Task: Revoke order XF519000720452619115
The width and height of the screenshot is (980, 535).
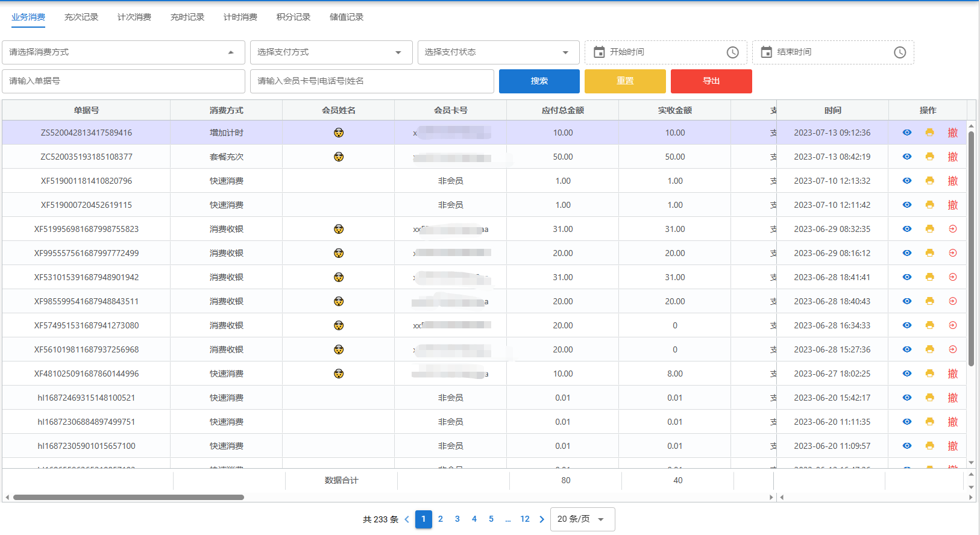Action: click(x=953, y=205)
